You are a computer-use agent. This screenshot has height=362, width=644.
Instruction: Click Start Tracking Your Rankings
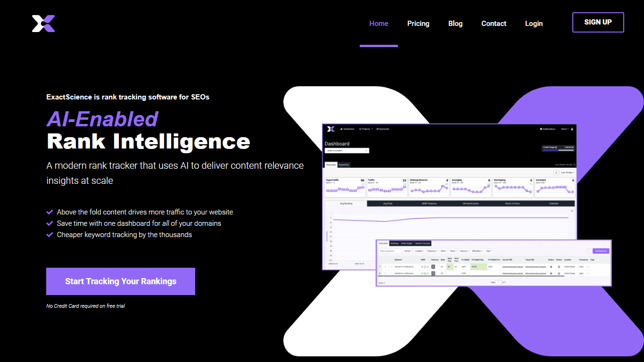[x=121, y=281]
